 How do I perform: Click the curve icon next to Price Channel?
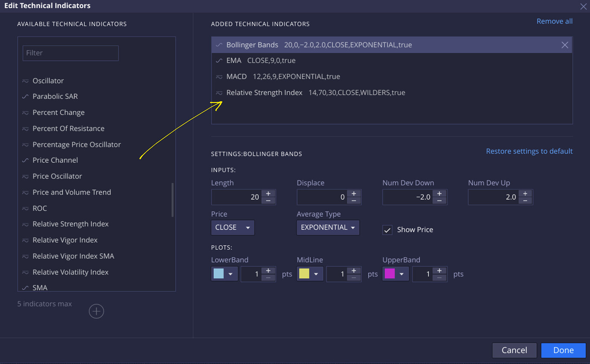point(26,160)
